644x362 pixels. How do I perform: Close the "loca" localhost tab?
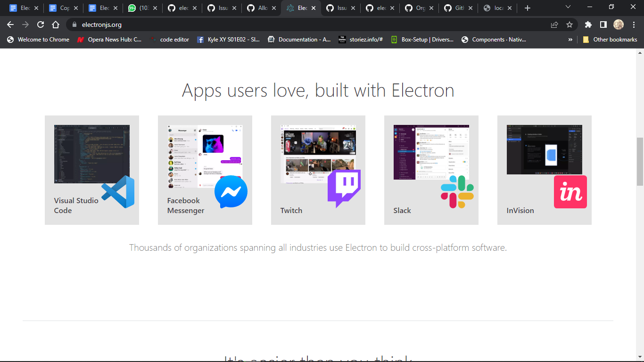pyautogui.click(x=510, y=8)
